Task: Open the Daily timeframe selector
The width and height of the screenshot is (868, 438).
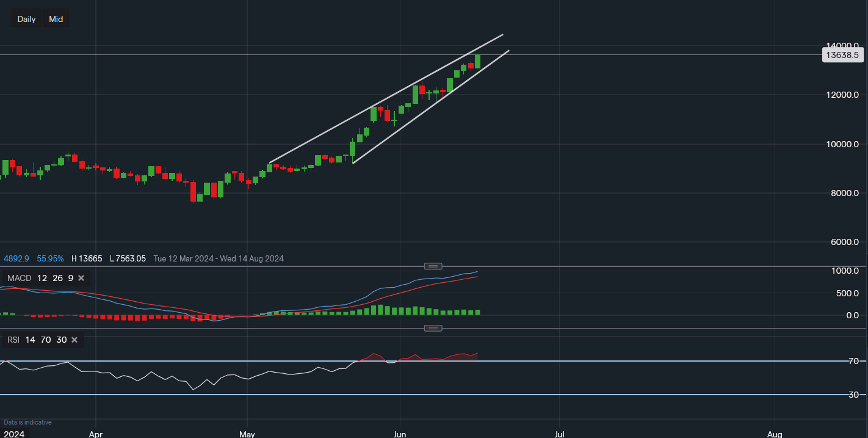Action: [26, 19]
